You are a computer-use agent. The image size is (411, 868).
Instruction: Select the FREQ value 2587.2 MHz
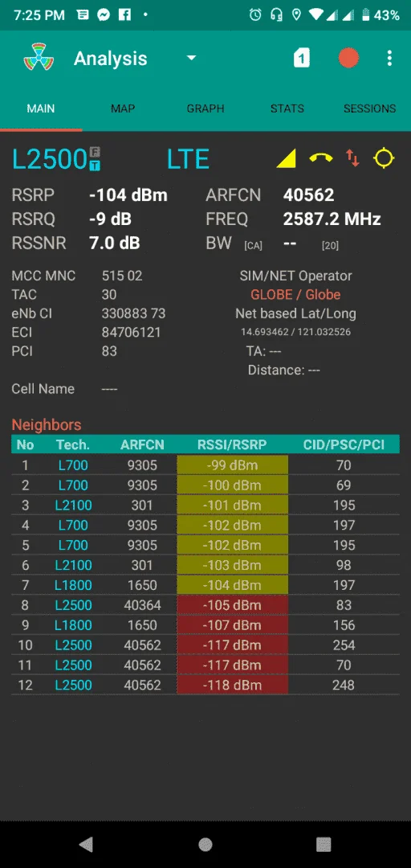pyautogui.click(x=332, y=219)
